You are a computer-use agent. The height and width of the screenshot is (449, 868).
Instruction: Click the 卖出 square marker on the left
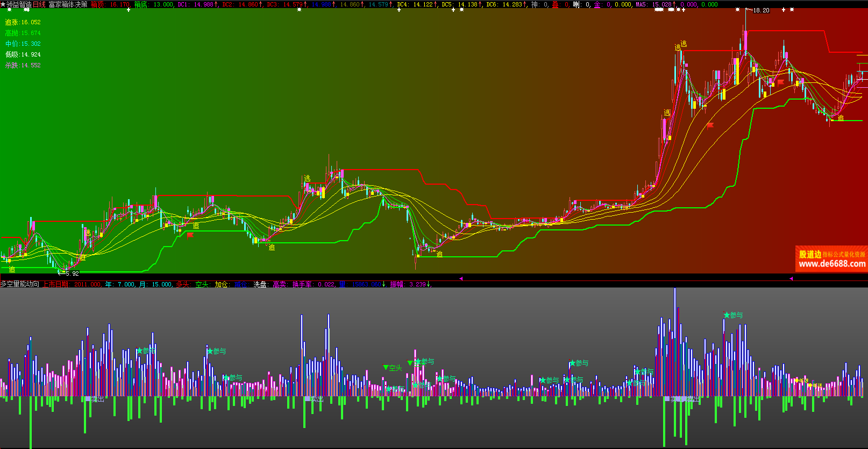[97, 399]
